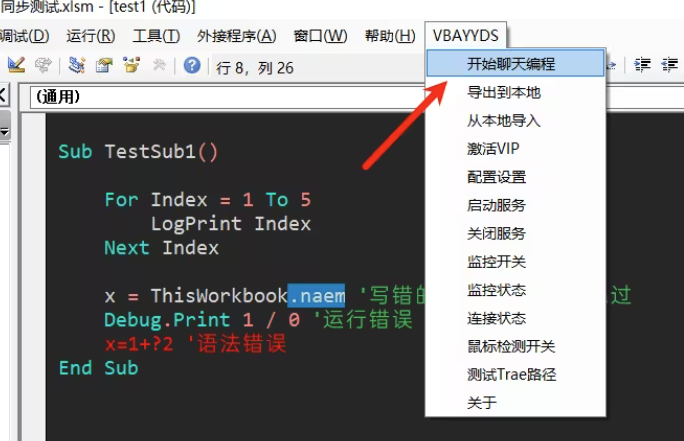The width and height of the screenshot is (684, 441).
Task: Open the (通用) object dropdown
Action: pyautogui.click(x=227, y=97)
